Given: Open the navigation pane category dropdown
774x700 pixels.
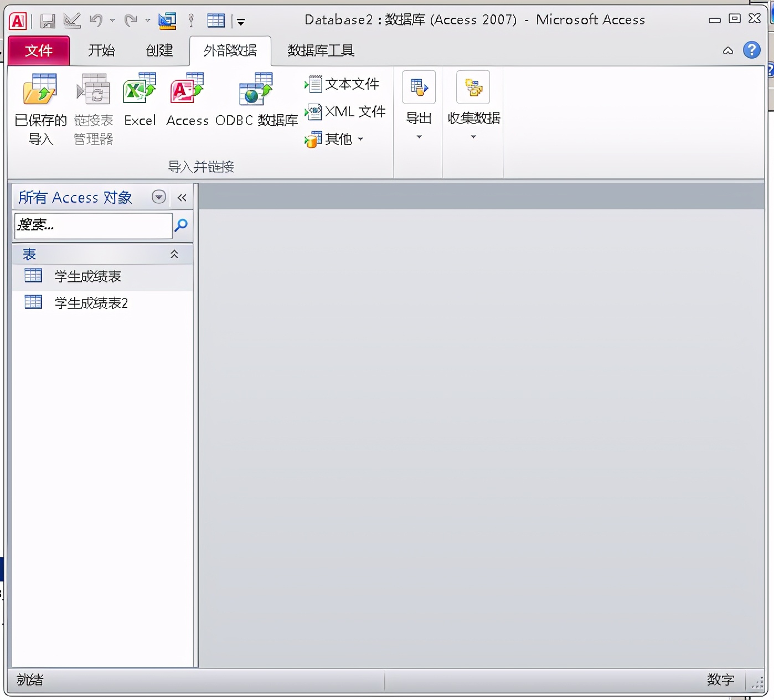Looking at the screenshot, I should (x=159, y=197).
